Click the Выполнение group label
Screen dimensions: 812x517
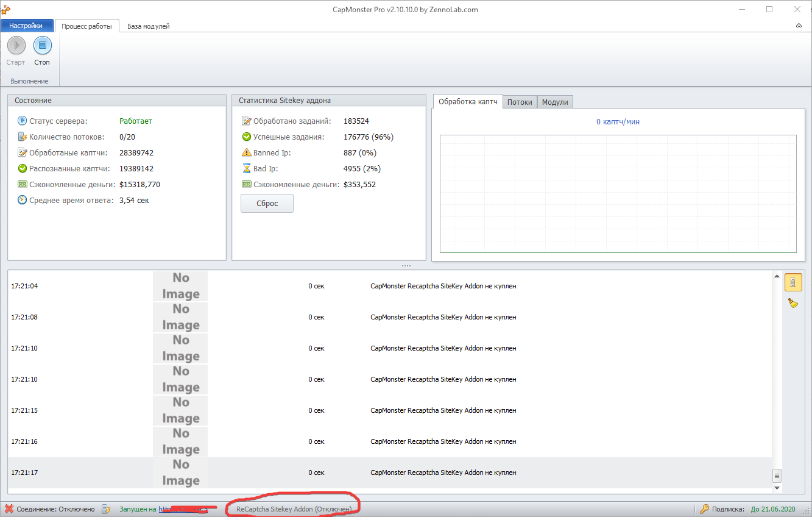click(29, 80)
